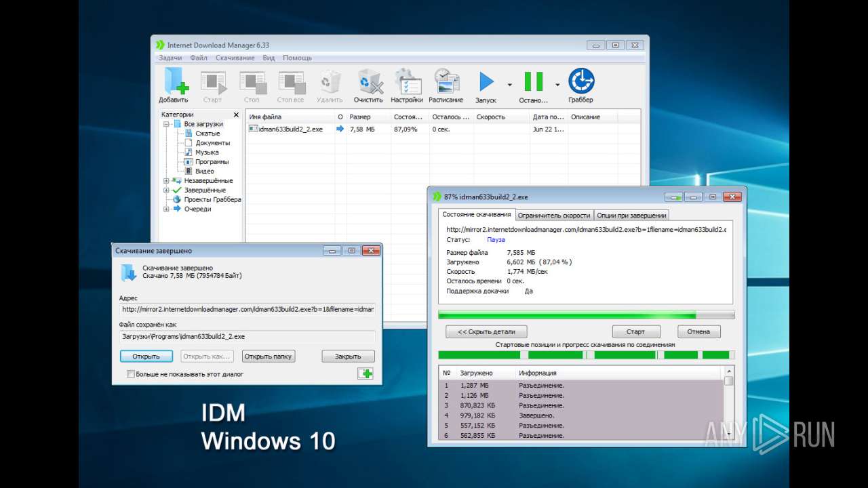Screen dimensions: 868x488
Task: Select connection row with 870,823 КБ
Action: pyautogui.click(x=581, y=405)
